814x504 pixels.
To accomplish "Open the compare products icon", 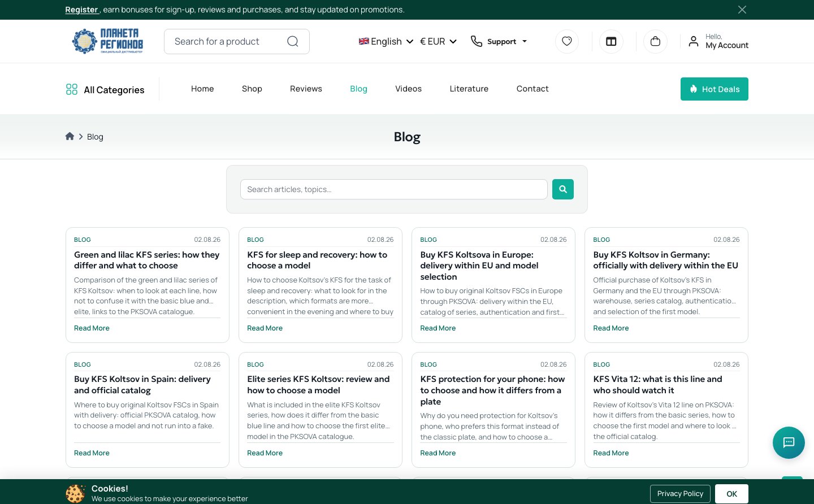I will [611, 41].
